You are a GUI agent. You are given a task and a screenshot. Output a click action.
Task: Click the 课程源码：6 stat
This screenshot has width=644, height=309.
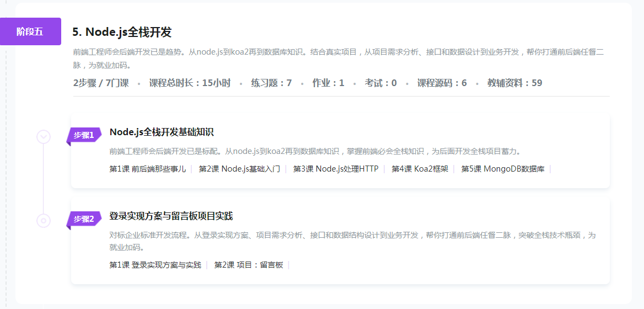click(442, 83)
